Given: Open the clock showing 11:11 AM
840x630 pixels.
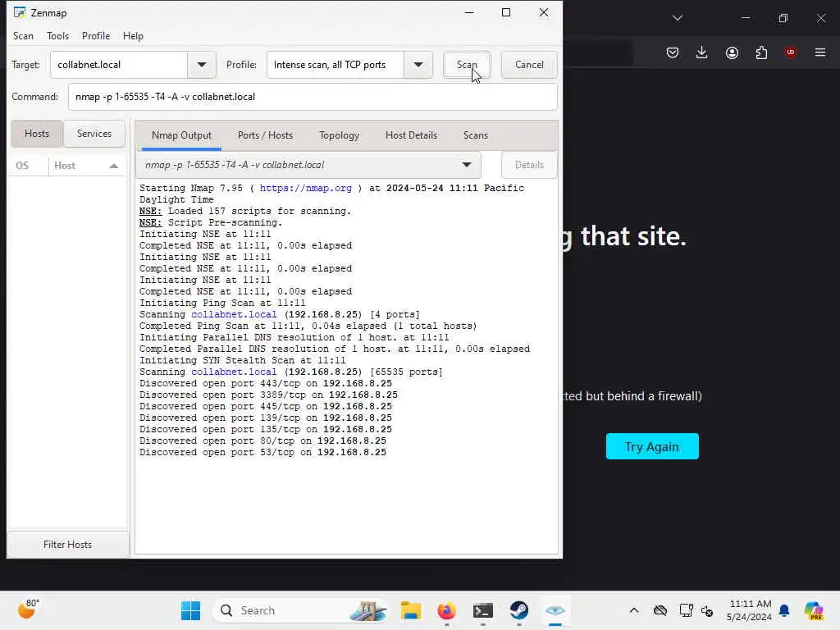Looking at the screenshot, I should 750,610.
